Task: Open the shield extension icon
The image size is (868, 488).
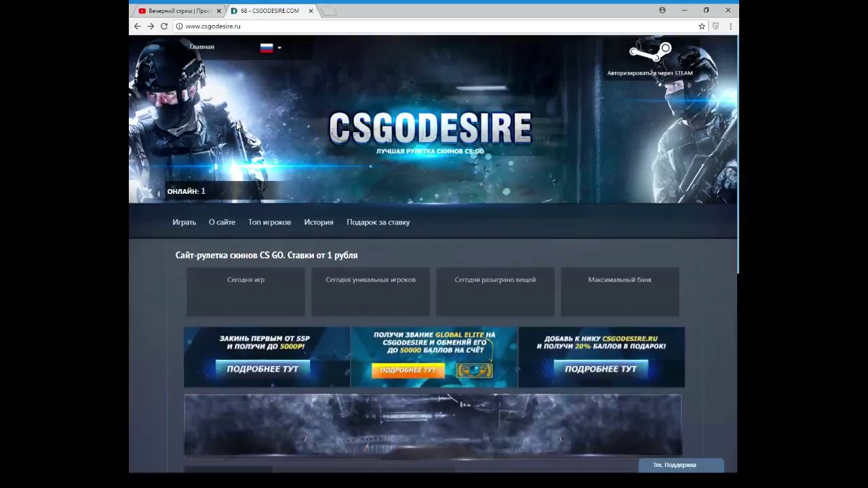Action: [715, 26]
